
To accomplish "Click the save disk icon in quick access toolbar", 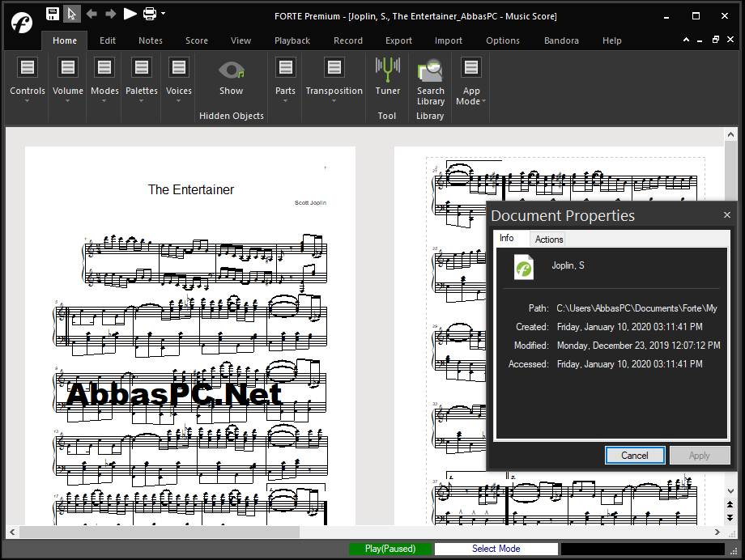I will click(x=53, y=14).
